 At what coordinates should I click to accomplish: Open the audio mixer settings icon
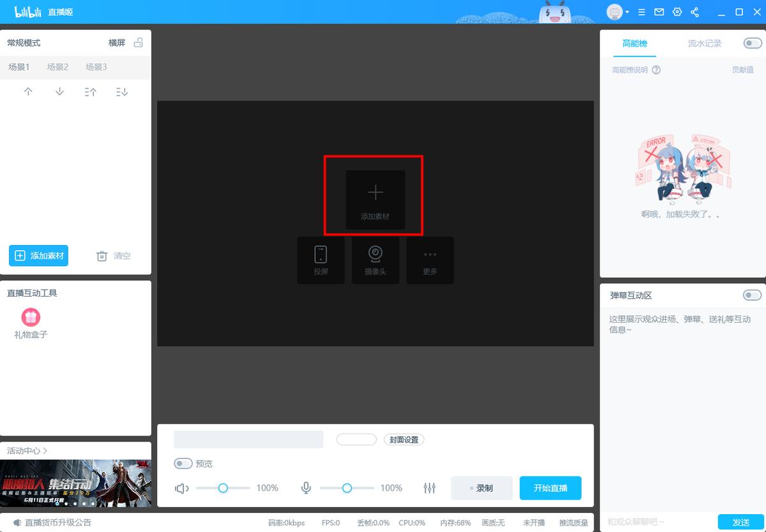pos(430,488)
